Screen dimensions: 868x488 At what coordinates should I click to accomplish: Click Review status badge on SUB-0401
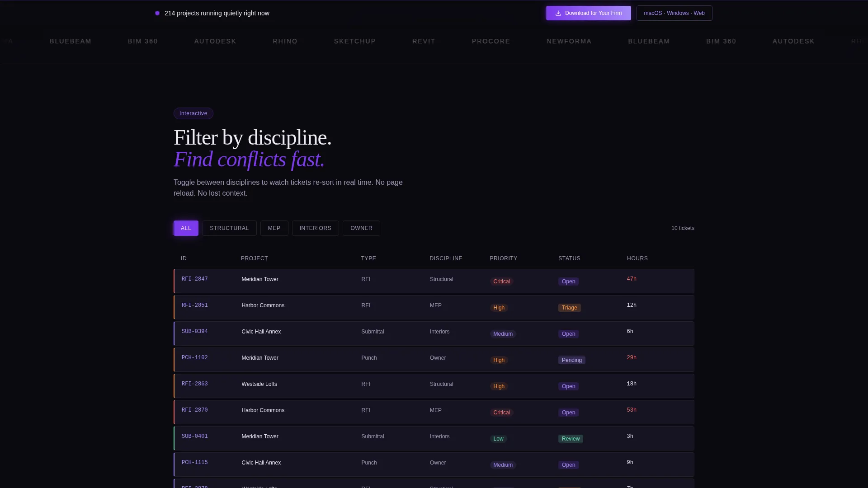point(571,439)
